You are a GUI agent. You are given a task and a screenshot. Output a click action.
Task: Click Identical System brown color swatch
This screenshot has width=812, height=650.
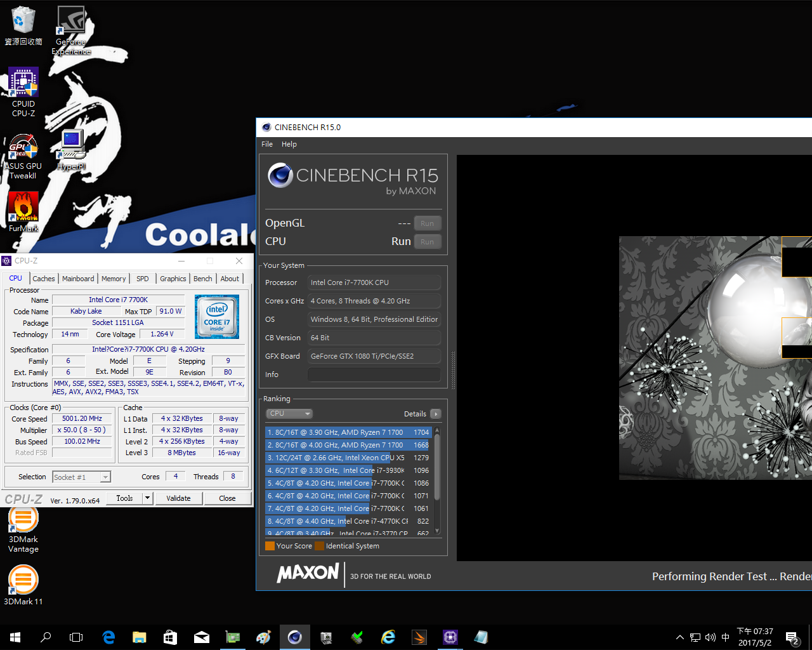click(320, 546)
